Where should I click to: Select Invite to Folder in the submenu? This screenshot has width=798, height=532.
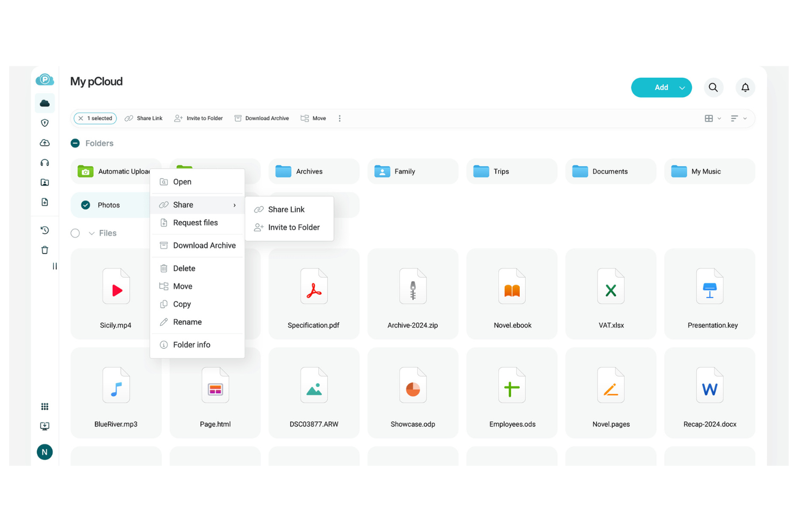pos(290,227)
